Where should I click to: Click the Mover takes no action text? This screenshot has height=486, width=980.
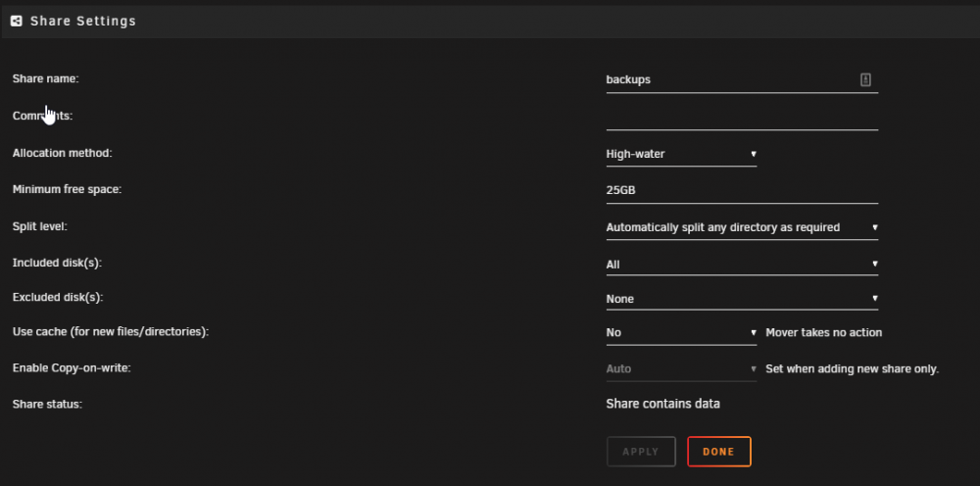[824, 332]
